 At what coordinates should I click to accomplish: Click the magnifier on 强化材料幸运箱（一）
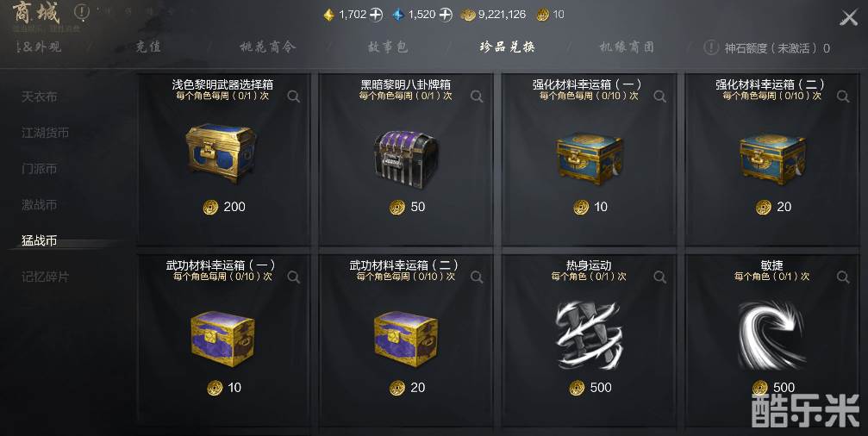click(659, 97)
